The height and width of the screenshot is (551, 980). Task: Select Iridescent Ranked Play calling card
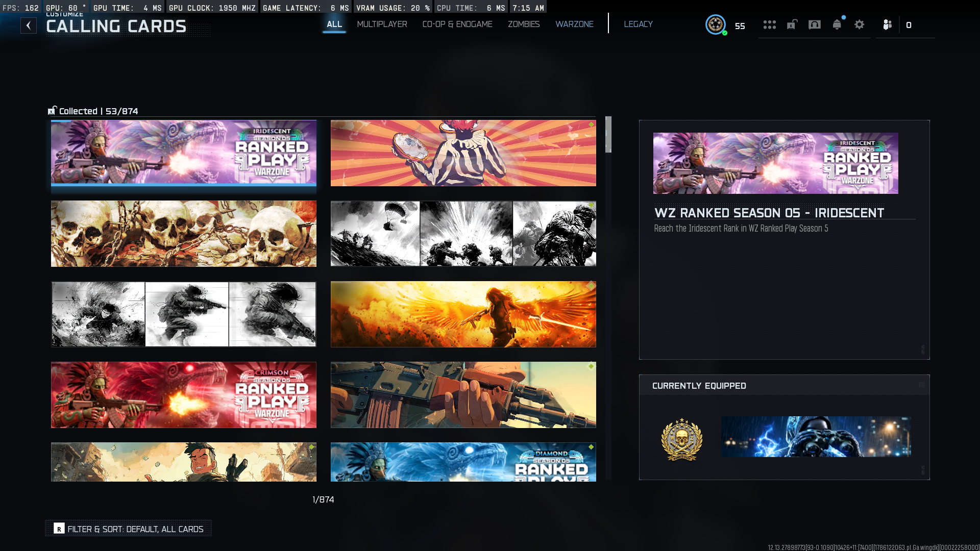point(184,153)
